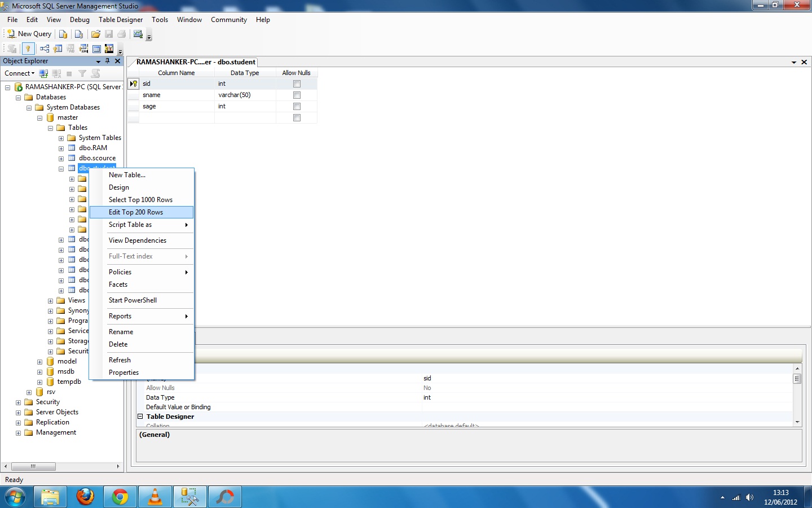Select View Dependencies in context menu
The image size is (812, 508).
tap(142, 240)
